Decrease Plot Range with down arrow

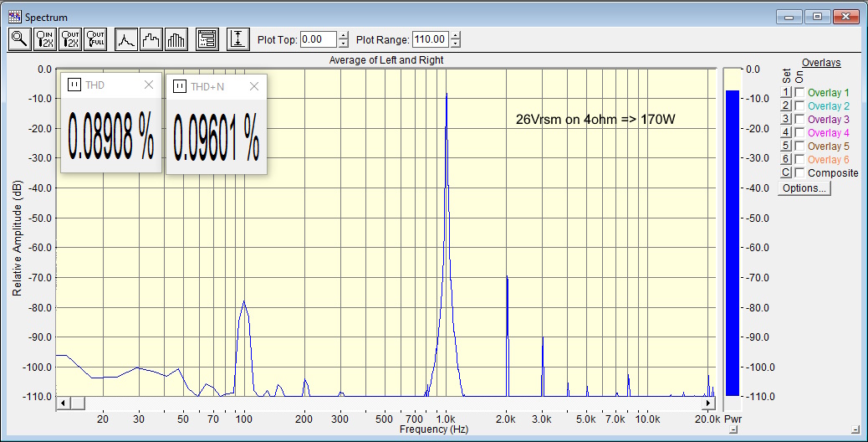[456, 44]
